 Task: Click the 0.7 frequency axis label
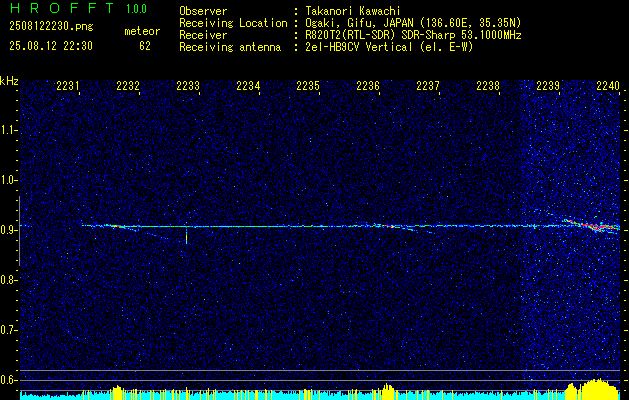(8, 330)
